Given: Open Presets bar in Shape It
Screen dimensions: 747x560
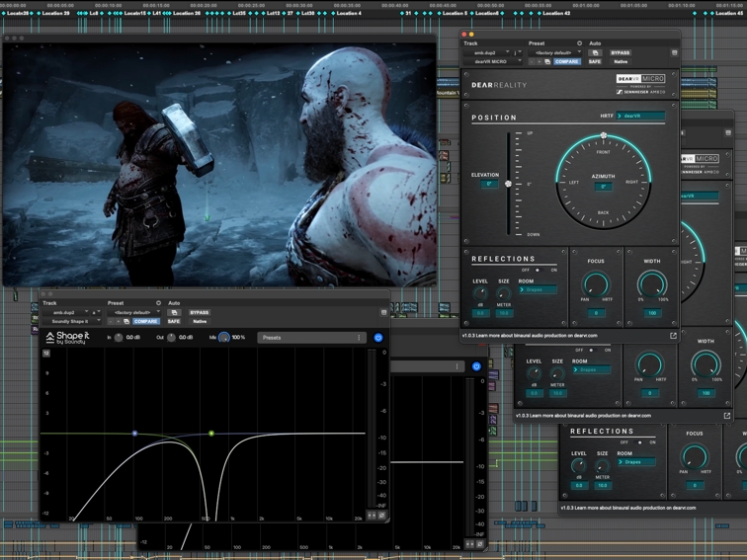Looking at the screenshot, I should [311, 338].
